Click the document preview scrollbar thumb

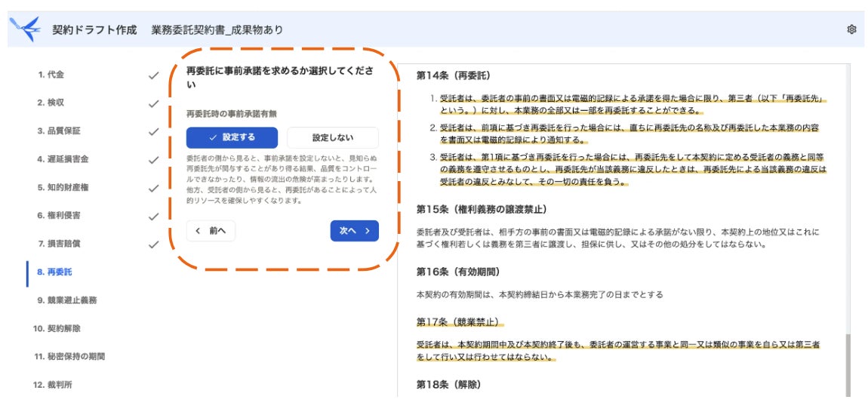848,365
